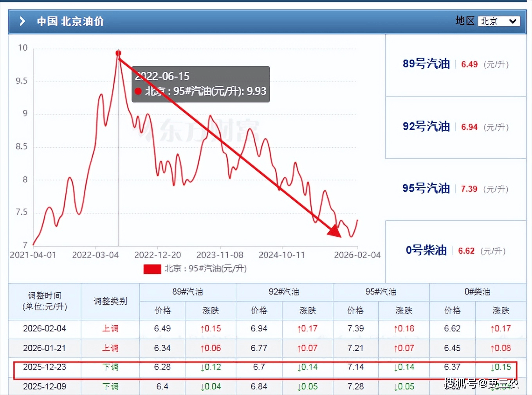Click the peak data point on chart
The height and width of the screenshot is (395, 532).
click(x=118, y=53)
